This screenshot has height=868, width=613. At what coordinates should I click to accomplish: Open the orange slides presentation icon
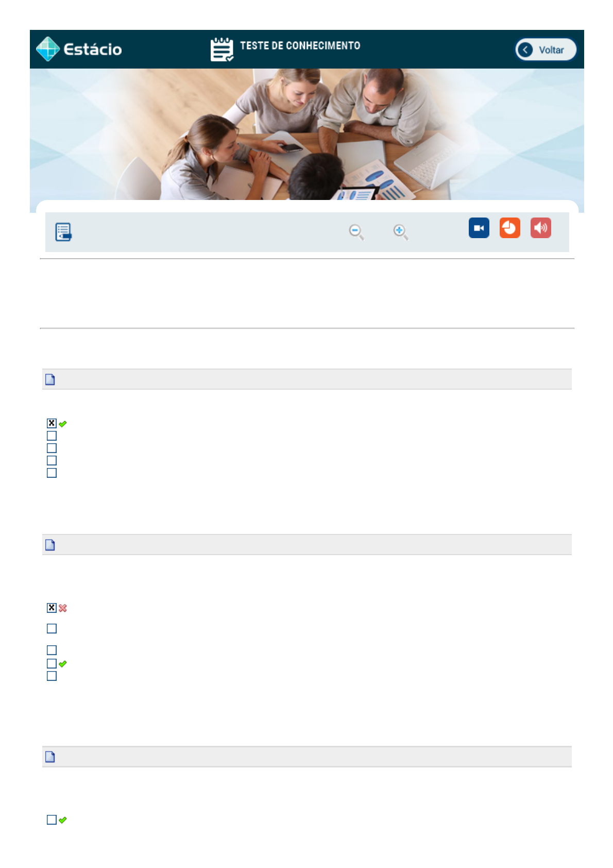pos(509,228)
